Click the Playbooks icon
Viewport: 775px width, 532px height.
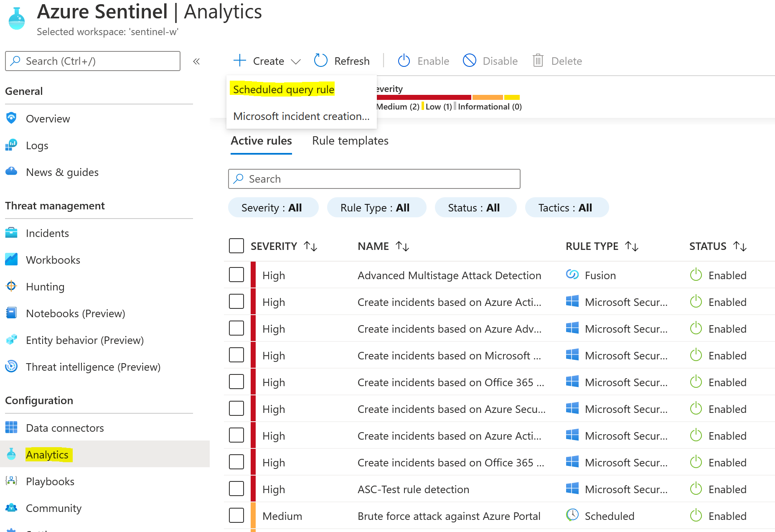(11, 481)
